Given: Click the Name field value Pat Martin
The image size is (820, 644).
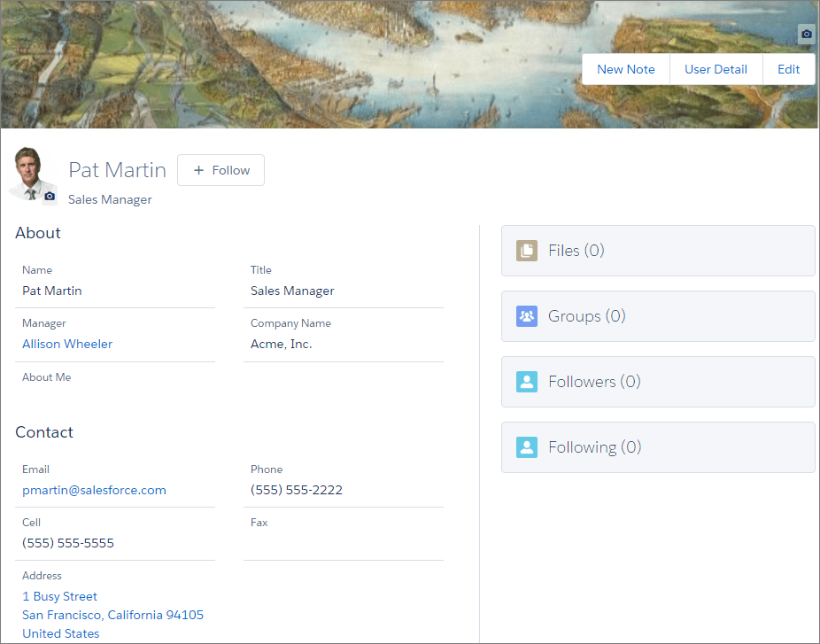Looking at the screenshot, I should click(x=51, y=291).
